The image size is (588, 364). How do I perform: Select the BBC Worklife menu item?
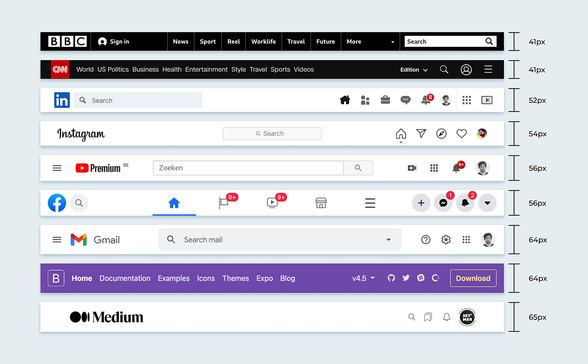click(x=263, y=41)
